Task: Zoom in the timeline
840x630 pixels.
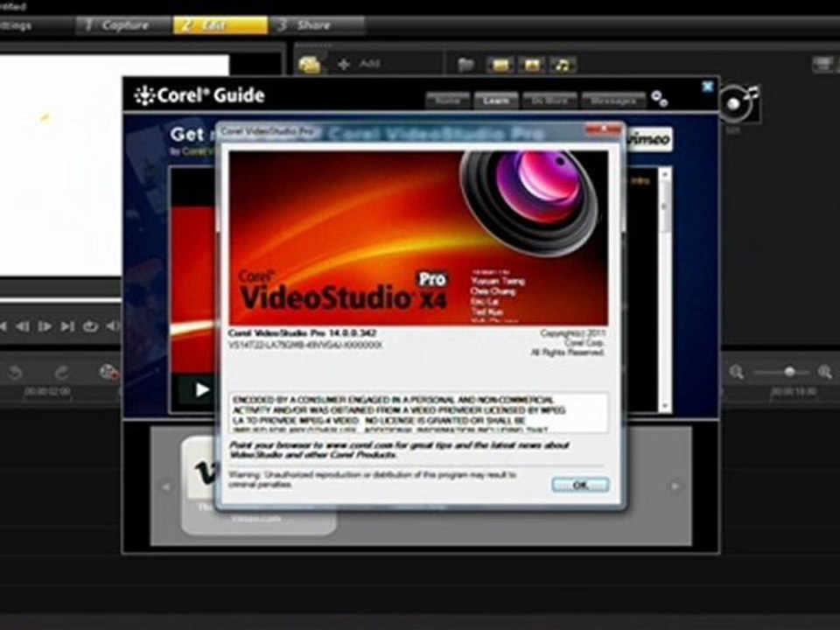Action: [x=825, y=372]
